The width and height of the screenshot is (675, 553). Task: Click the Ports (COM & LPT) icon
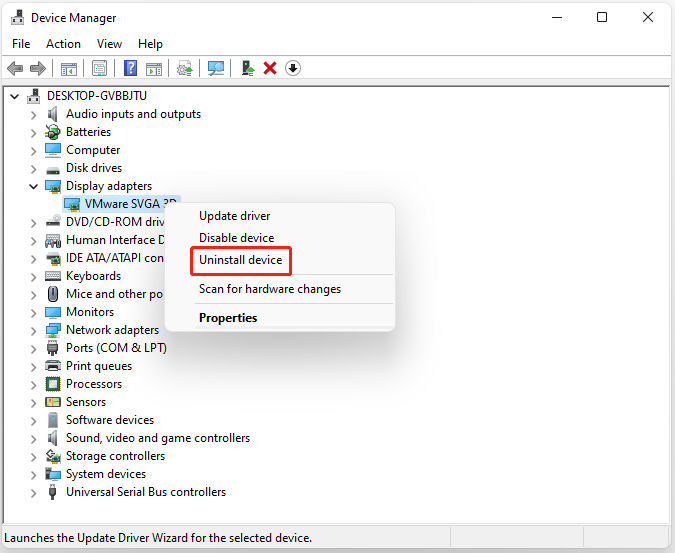53,348
